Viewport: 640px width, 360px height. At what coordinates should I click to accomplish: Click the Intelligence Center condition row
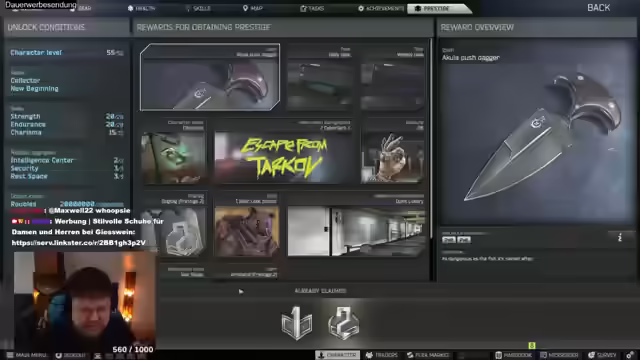click(67, 160)
